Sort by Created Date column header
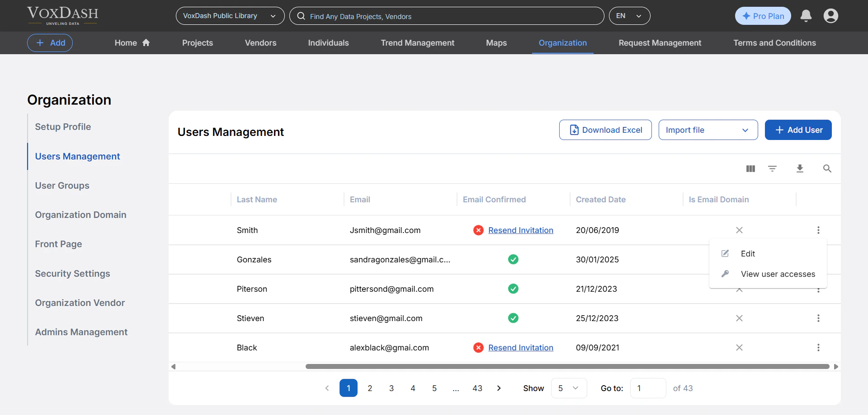The image size is (868, 415). tap(600, 200)
